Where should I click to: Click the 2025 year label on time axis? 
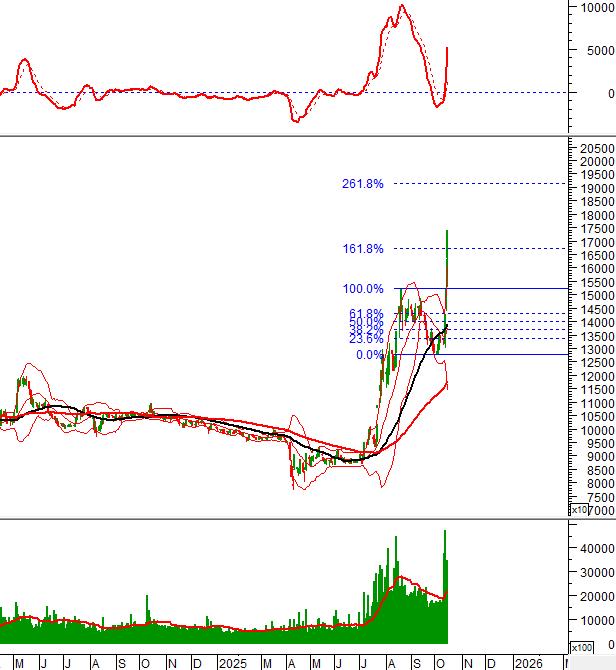pyautogui.click(x=232, y=663)
